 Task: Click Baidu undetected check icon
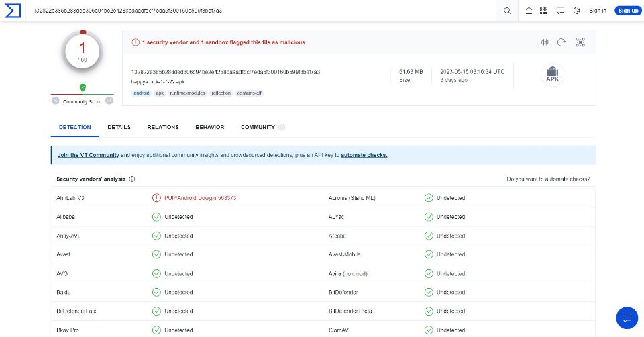pos(156,292)
